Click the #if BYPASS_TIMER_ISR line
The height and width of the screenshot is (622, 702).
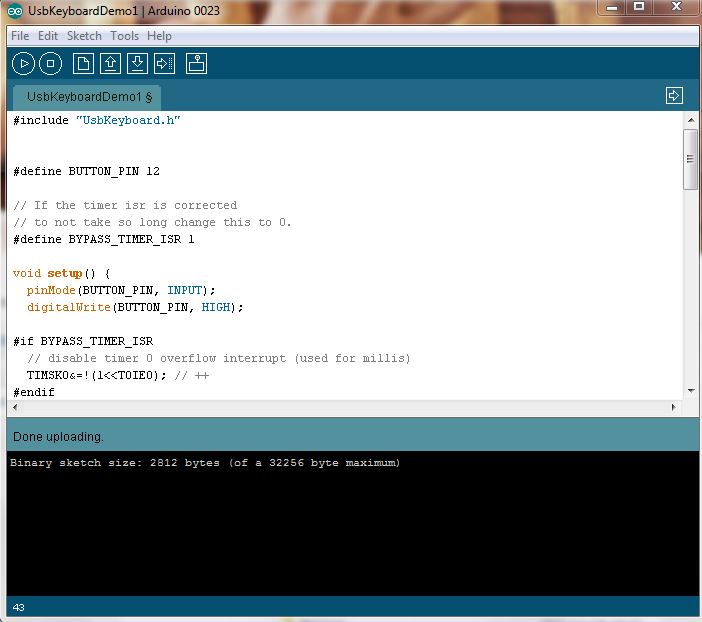click(83, 342)
